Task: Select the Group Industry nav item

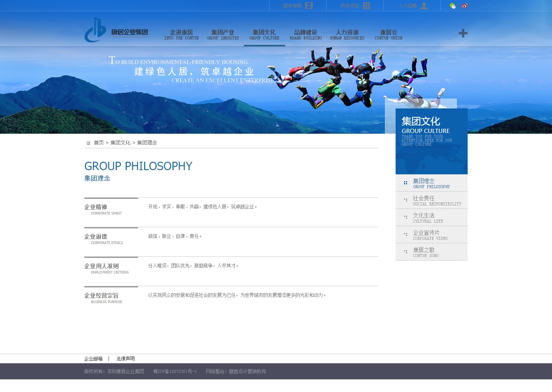Action: [x=223, y=34]
